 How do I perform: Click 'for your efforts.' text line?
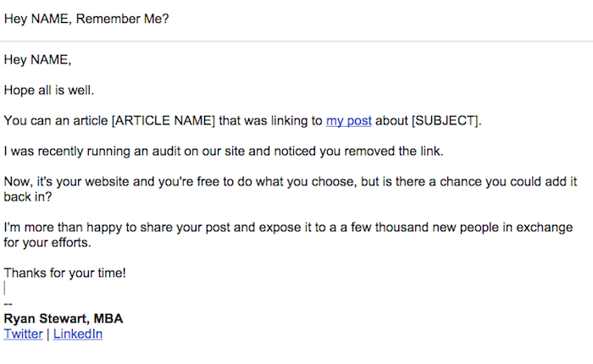point(47,242)
